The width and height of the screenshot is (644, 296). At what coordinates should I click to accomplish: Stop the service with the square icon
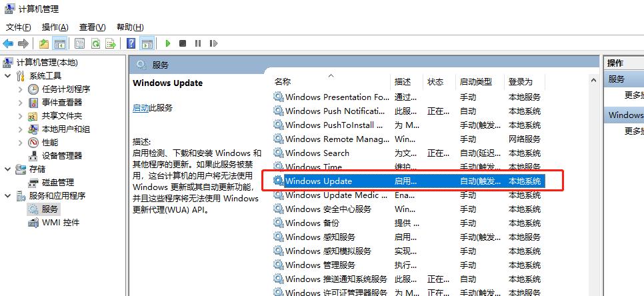click(183, 43)
